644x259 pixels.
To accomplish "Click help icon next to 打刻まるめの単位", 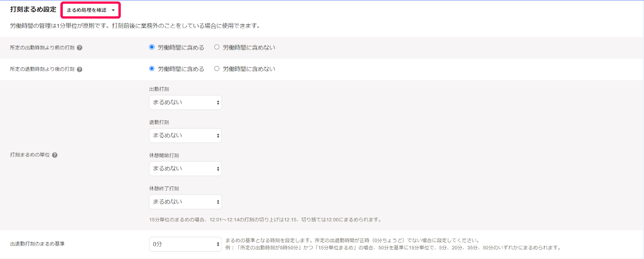I will coord(55,155).
